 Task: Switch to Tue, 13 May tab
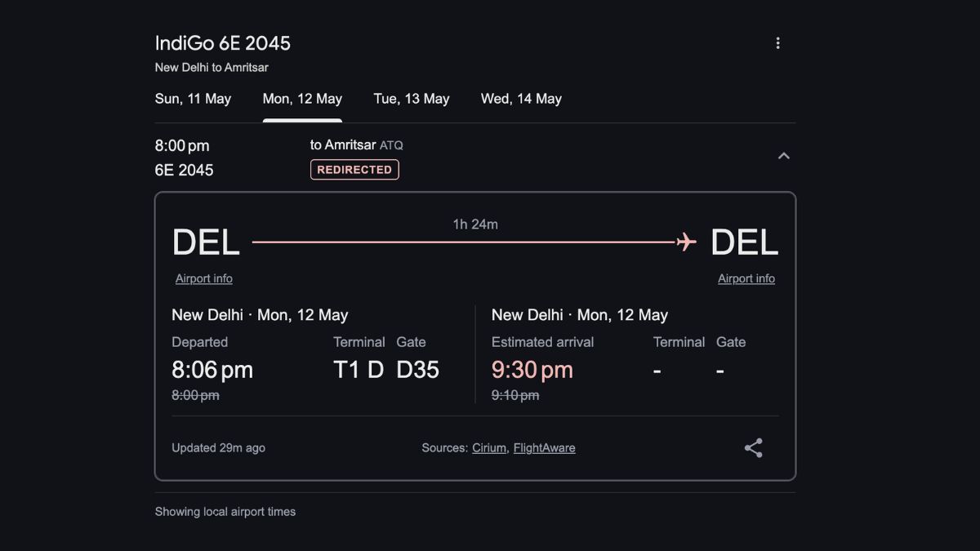click(x=412, y=99)
